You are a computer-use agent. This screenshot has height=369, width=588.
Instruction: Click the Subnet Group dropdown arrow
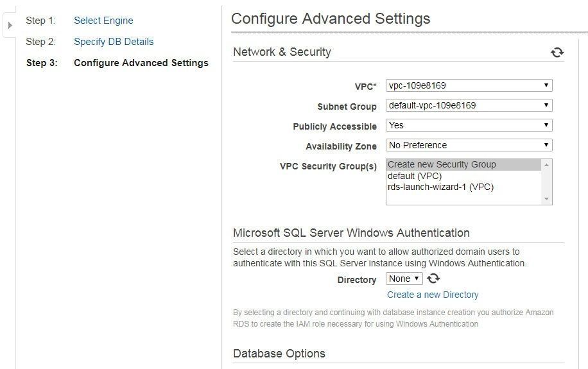pos(546,105)
